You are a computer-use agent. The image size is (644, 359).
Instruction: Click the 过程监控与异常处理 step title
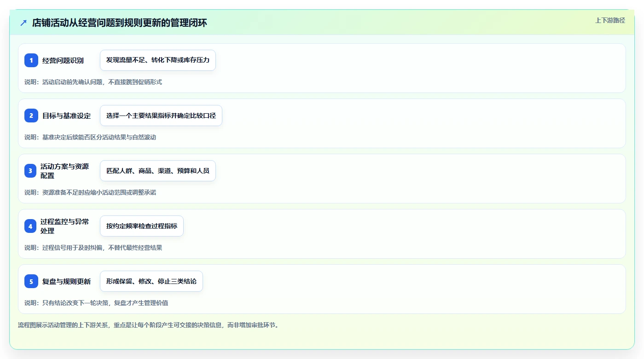pyautogui.click(x=64, y=226)
